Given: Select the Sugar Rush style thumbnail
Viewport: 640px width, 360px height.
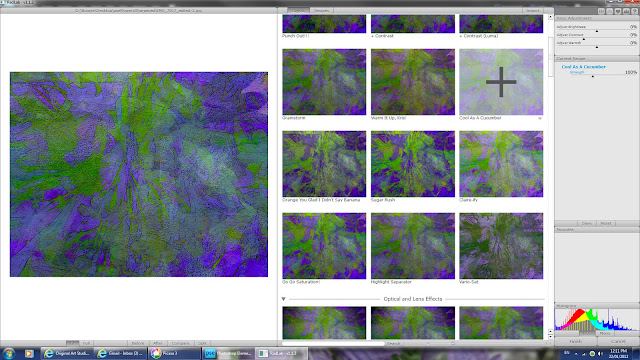Looking at the screenshot, I should pyautogui.click(x=413, y=164).
